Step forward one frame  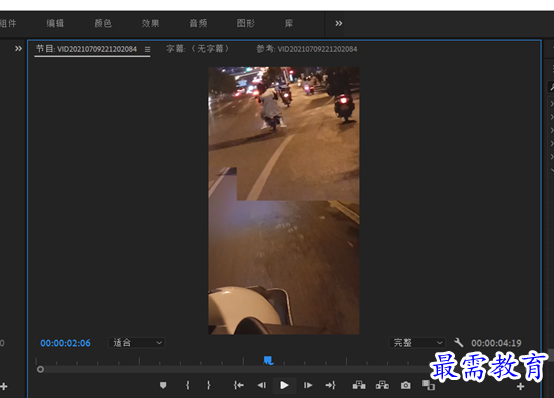pos(308,385)
